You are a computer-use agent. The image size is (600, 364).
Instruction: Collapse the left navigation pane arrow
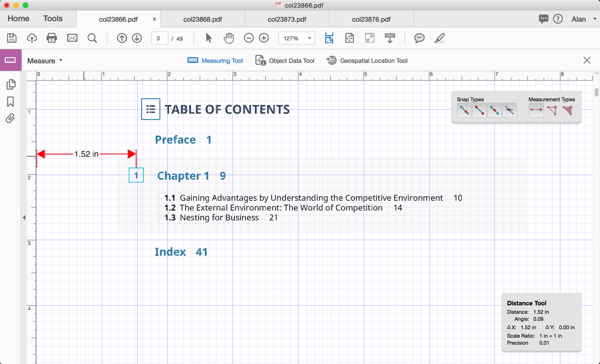pos(23,217)
